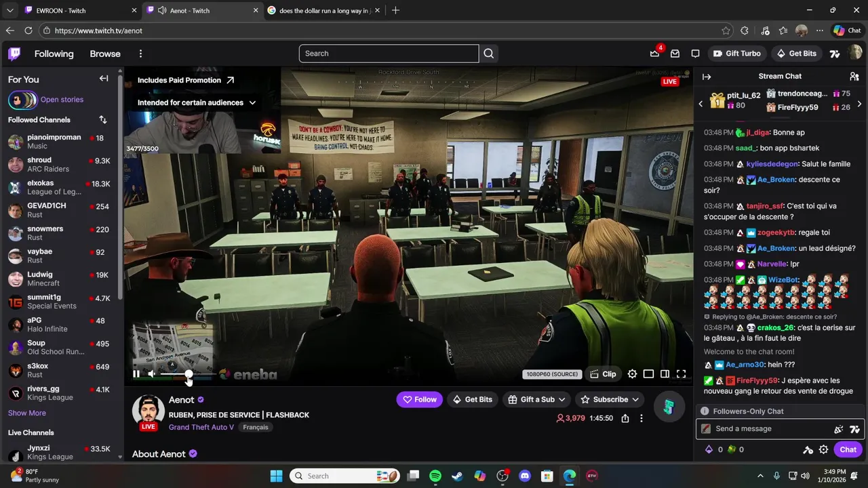Collapse the Stream Chat panel
The width and height of the screenshot is (868, 488).
coord(706,77)
